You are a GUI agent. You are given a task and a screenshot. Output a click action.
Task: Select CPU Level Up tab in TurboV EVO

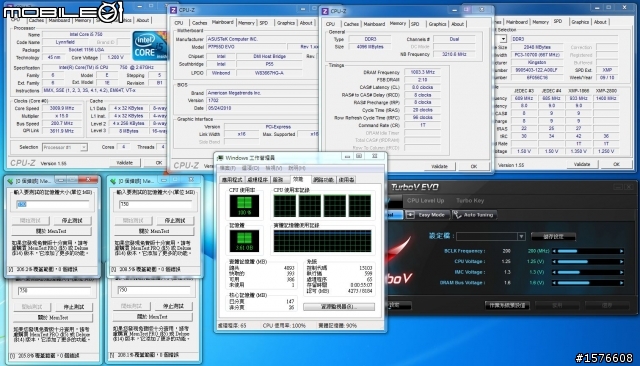(x=425, y=201)
